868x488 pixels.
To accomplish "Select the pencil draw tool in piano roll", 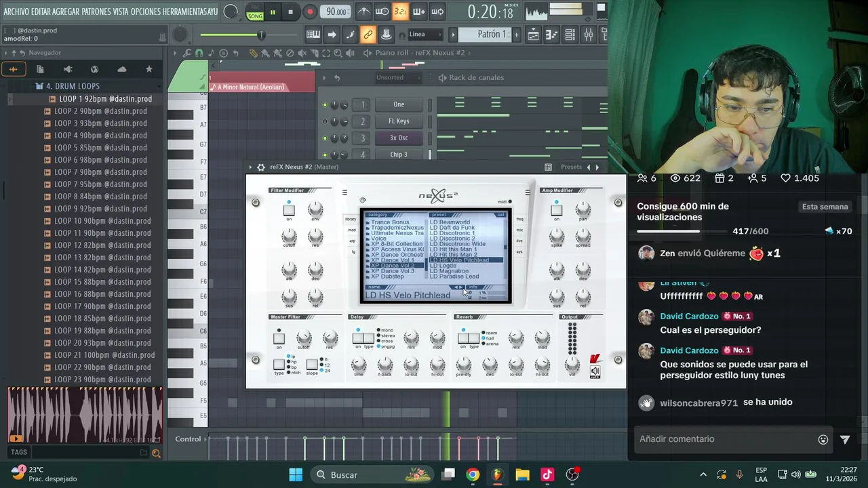I will pos(253,53).
